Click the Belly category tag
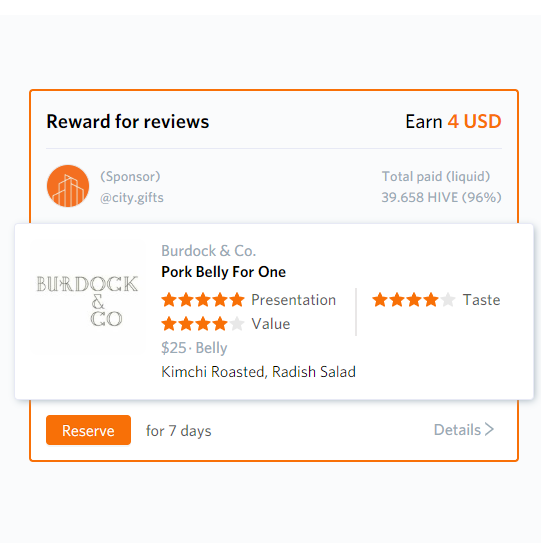This screenshot has height=543, width=543. (211, 348)
